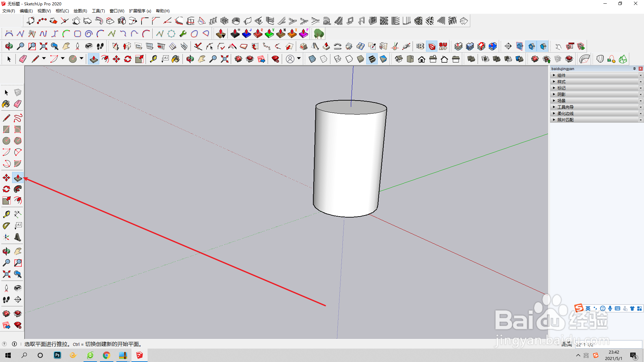
Task: Open the 相机(C) menu
Action: pyautogui.click(x=62, y=11)
